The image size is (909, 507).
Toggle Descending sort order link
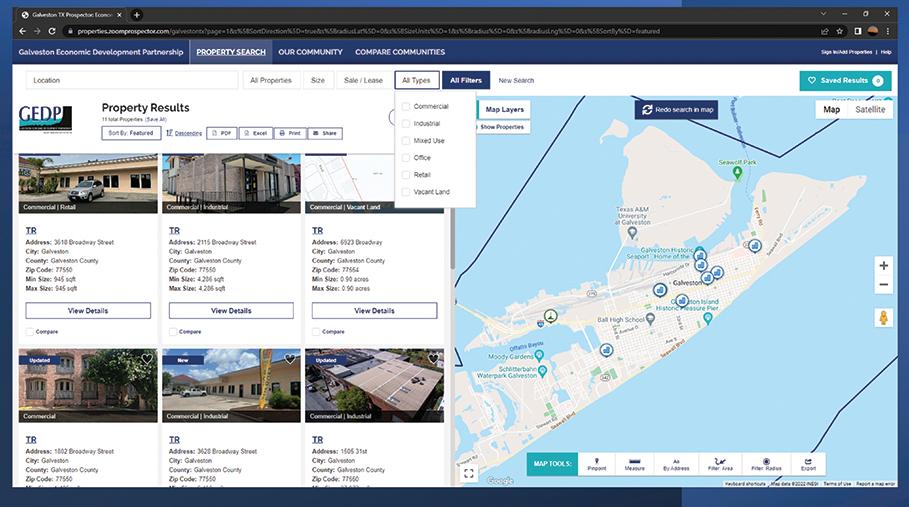[184, 133]
